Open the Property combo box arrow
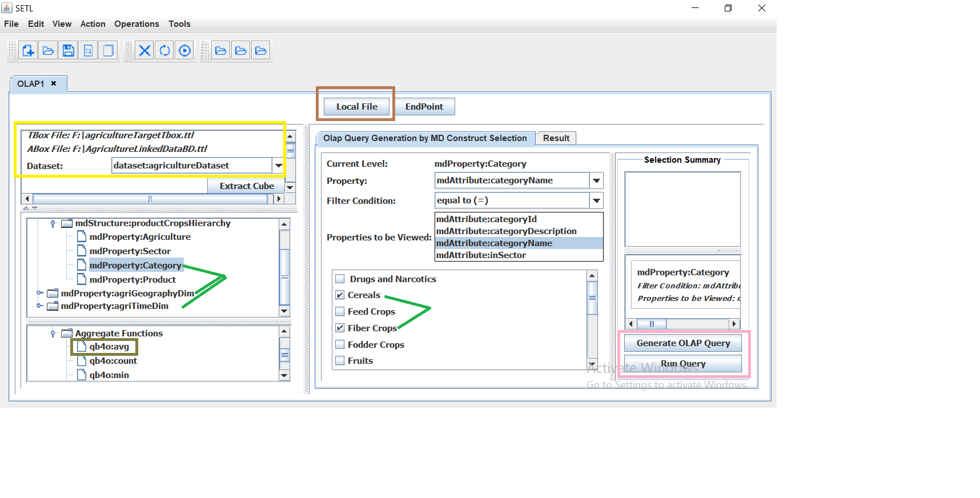The image size is (980, 498). [596, 180]
